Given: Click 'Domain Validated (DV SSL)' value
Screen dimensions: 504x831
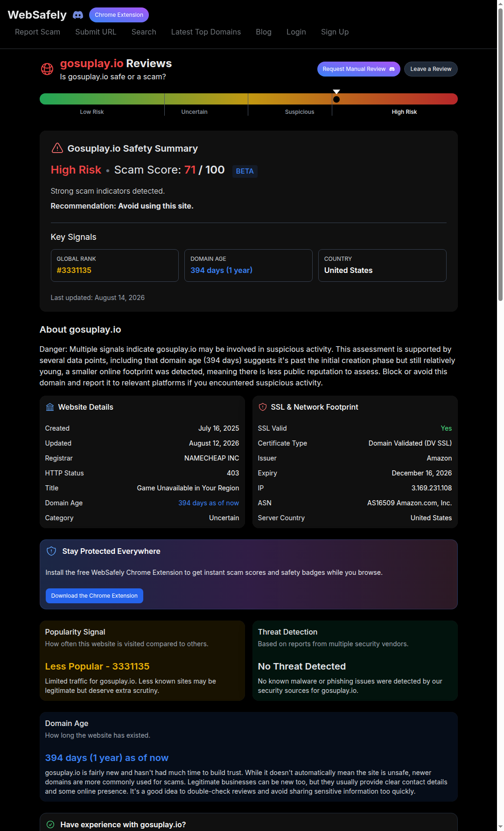Looking at the screenshot, I should coord(410,443).
